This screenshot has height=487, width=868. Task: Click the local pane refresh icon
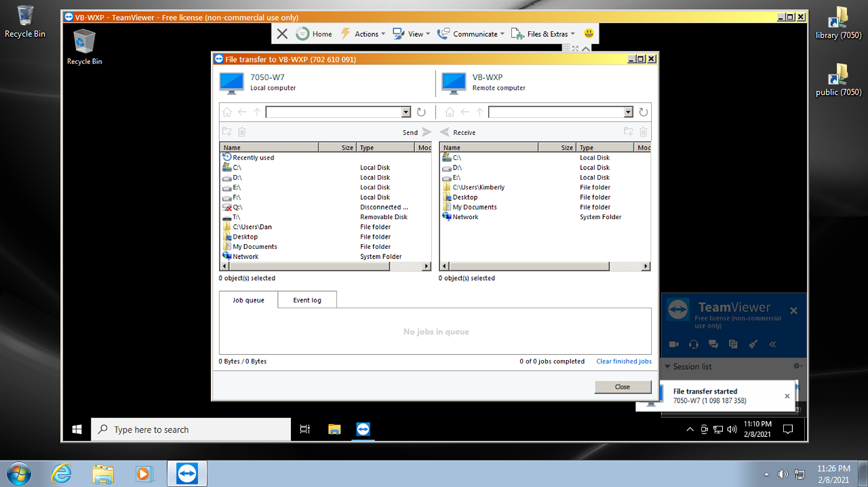(421, 113)
